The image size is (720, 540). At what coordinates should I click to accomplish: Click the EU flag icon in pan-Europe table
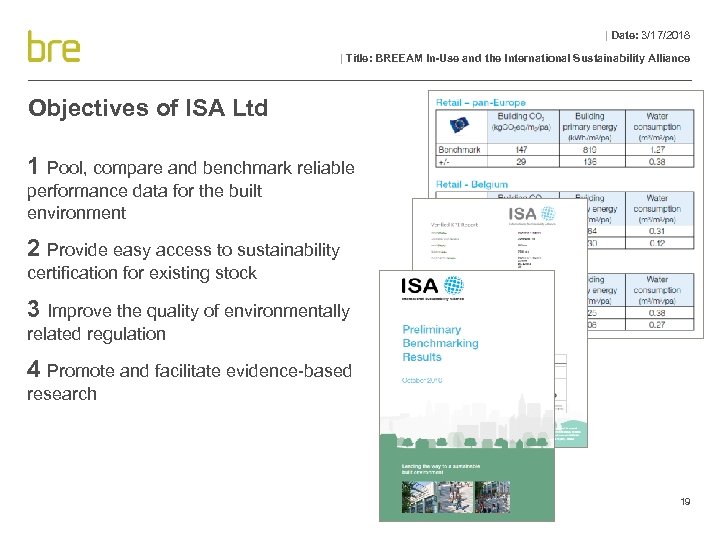[x=459, y=124]
